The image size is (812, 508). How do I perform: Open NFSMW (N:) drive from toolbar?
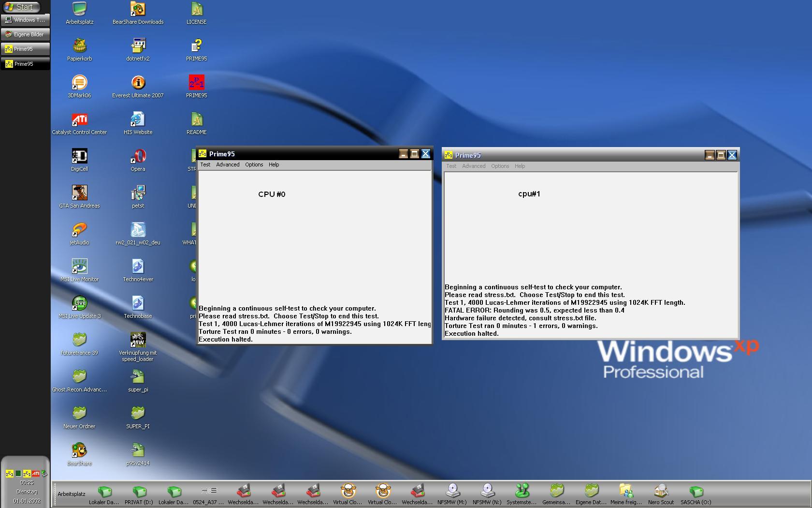pos(487,495)
